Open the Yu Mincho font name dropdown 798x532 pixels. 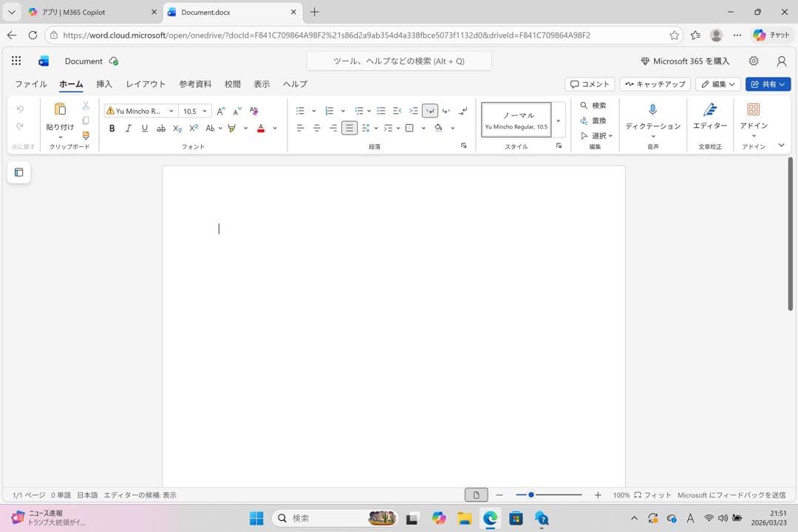[x=171, y=111]
